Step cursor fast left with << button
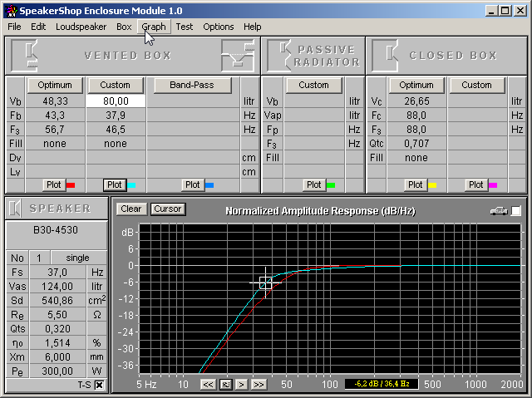This screenshot has width=532, height=398. coord(208,384)
